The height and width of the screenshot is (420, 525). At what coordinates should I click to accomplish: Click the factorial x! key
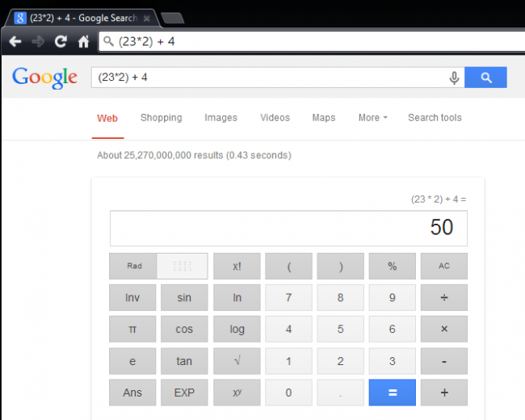[x=237, y=266]
